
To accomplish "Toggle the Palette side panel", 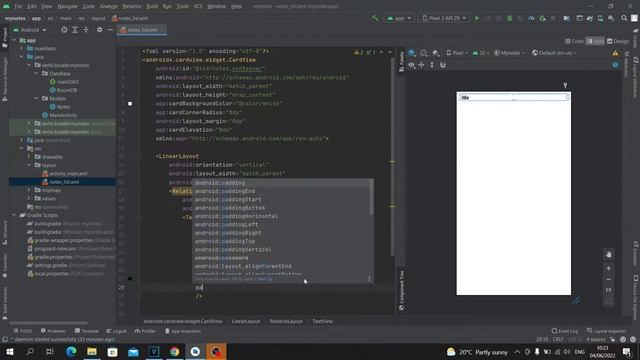I will pos(402,62).
